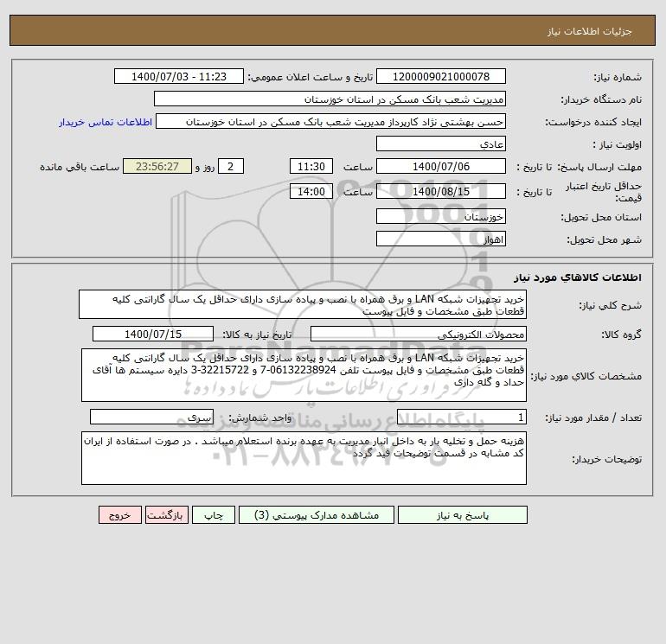Open اطلاعات تماس خریدار link
This screenshot has height=644, width=666.
pos(106,122)
